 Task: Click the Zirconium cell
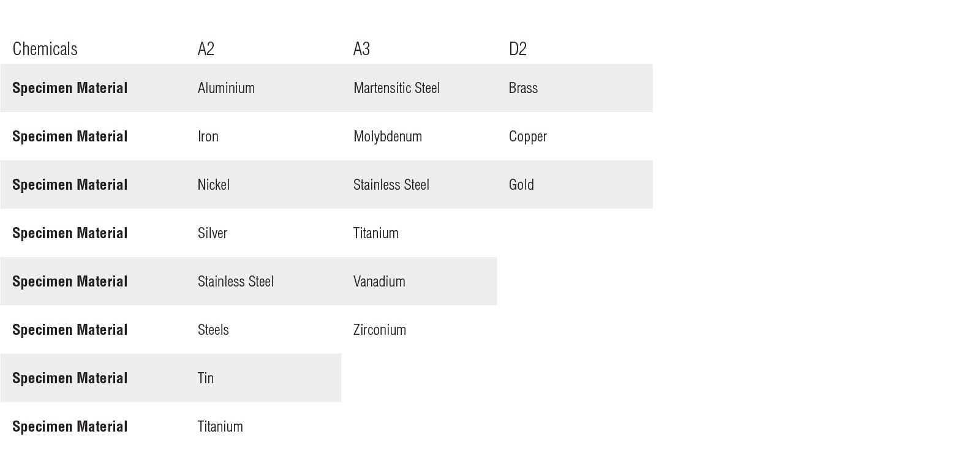[379, 330]
